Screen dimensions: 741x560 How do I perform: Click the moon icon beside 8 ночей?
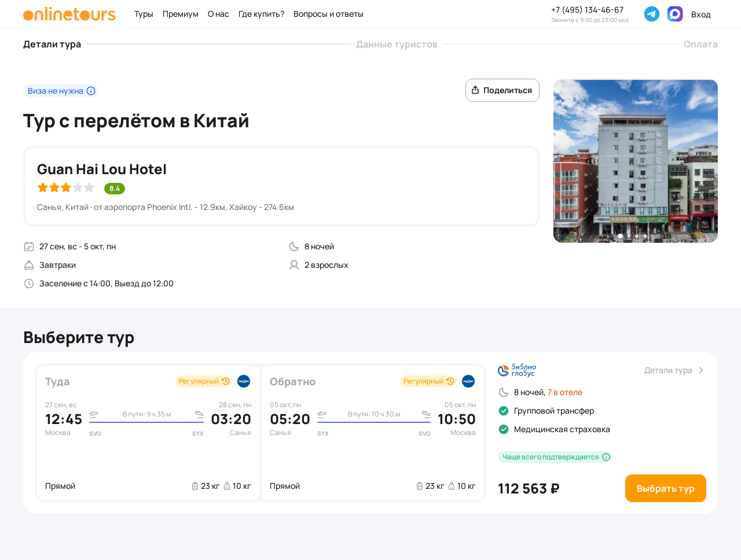tap(294, 246)
